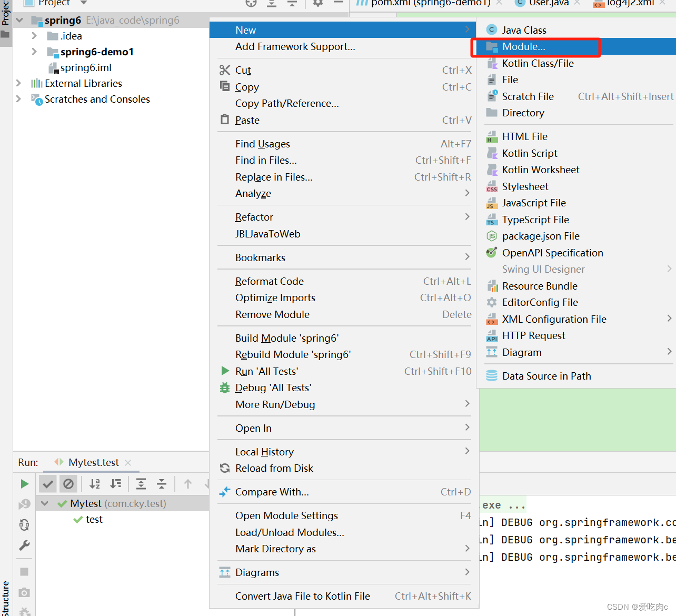Create an EditorConfig File

[x=576, y=302]
